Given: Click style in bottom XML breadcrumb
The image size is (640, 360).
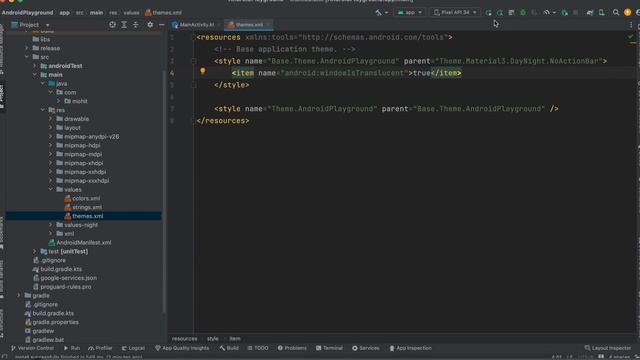Looking at the screenshot, I should (x=213, y=339).
